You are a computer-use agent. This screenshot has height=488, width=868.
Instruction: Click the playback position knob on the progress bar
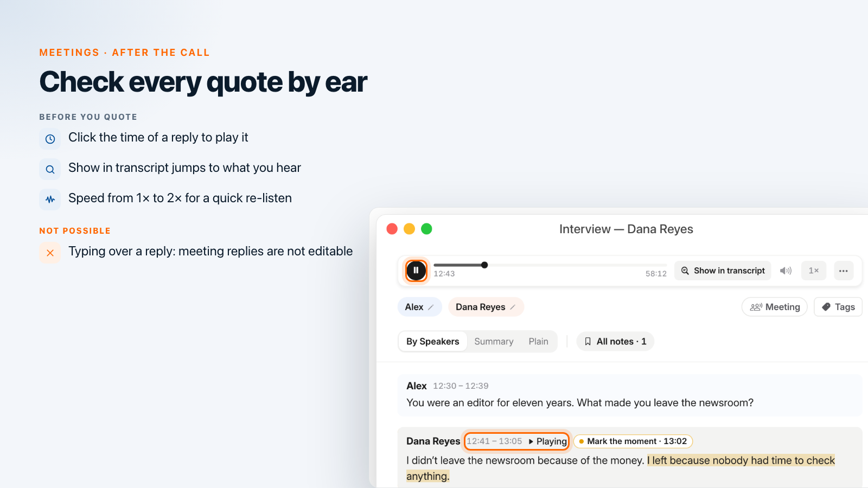(x=484, y=265)
